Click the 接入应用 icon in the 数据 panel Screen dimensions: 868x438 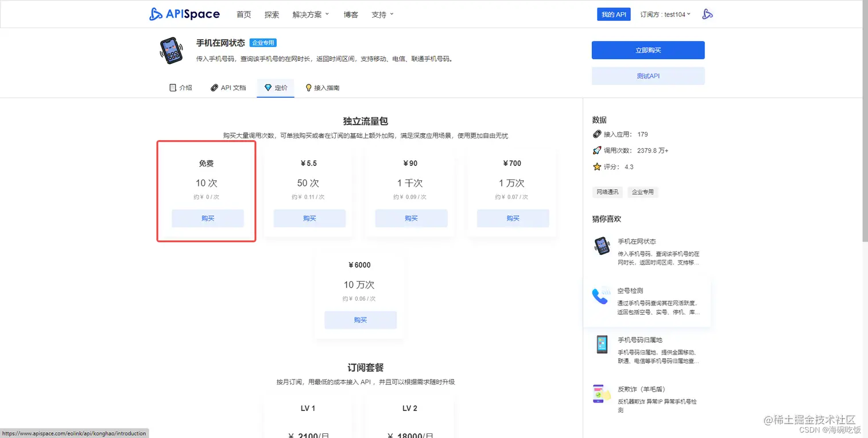click(x=598, y=134)
